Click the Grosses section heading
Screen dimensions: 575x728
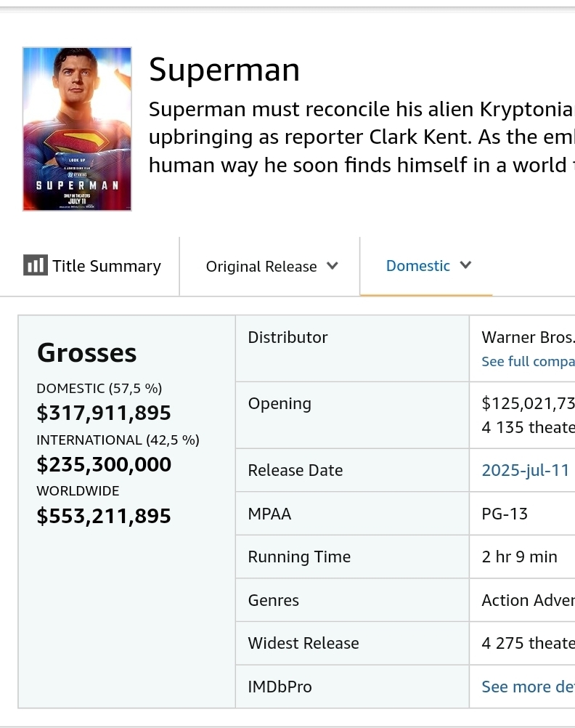point(87,353)
